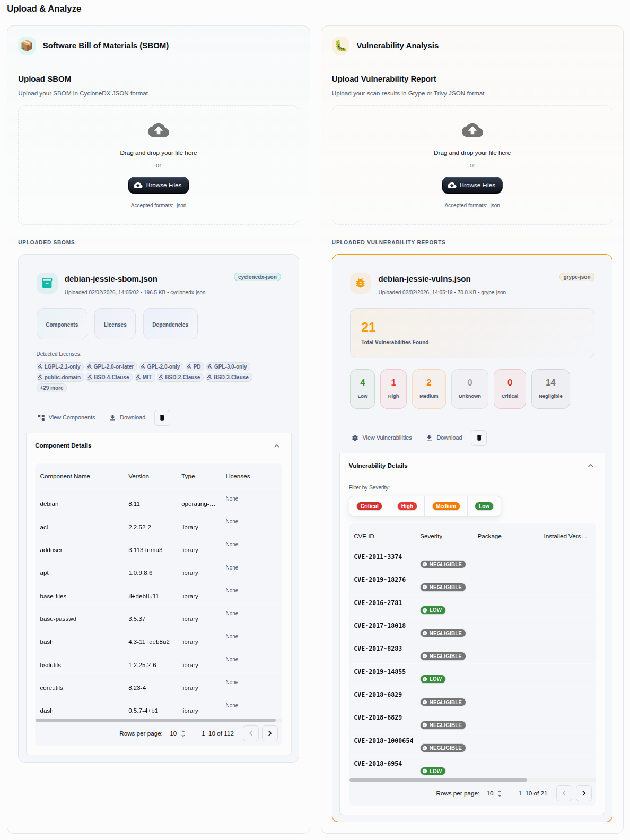Click View Vulnerabilities button
The height and width of the screenshot is (840, 630).
(382, 438)
